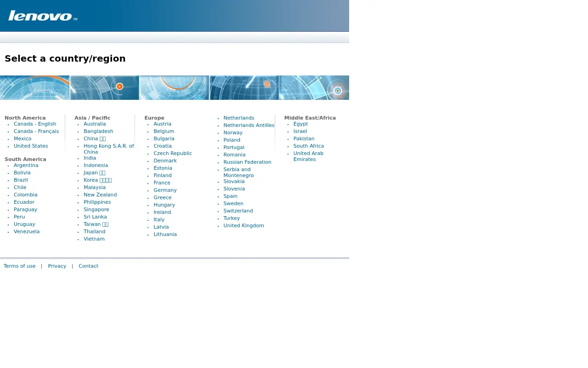This screenshot has height=368, width=588.
Task: Select Israel under Middle East/Africa
Action: pos(300,131)
